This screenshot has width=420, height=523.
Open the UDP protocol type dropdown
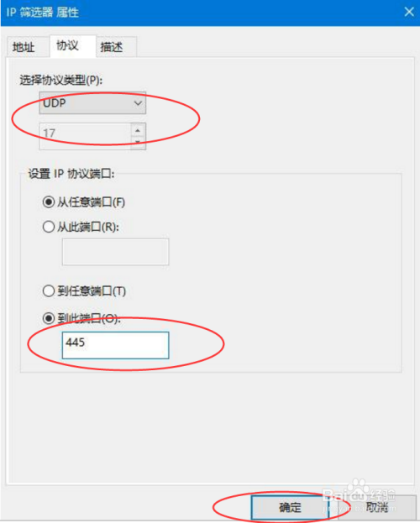coord(92,103)
